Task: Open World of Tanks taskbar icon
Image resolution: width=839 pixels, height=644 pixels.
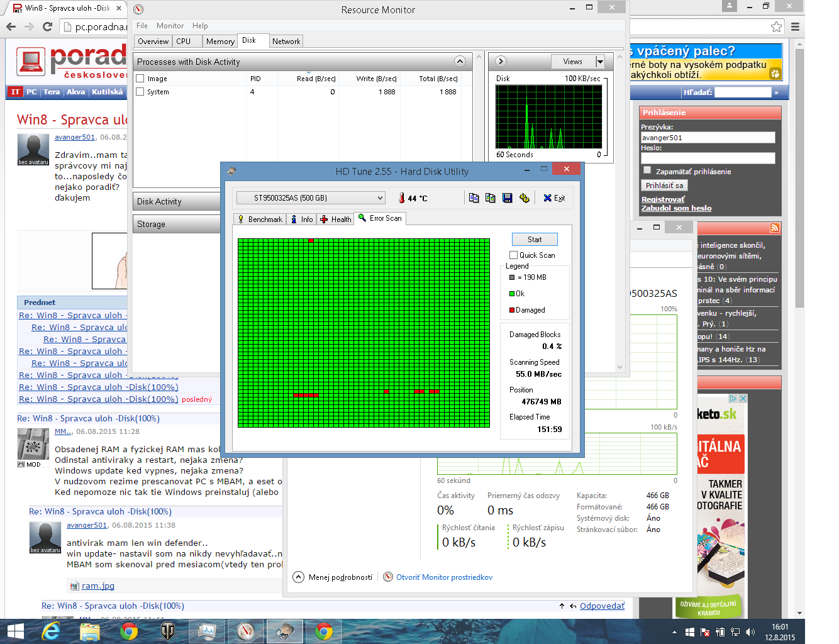Action: [168, 631]
